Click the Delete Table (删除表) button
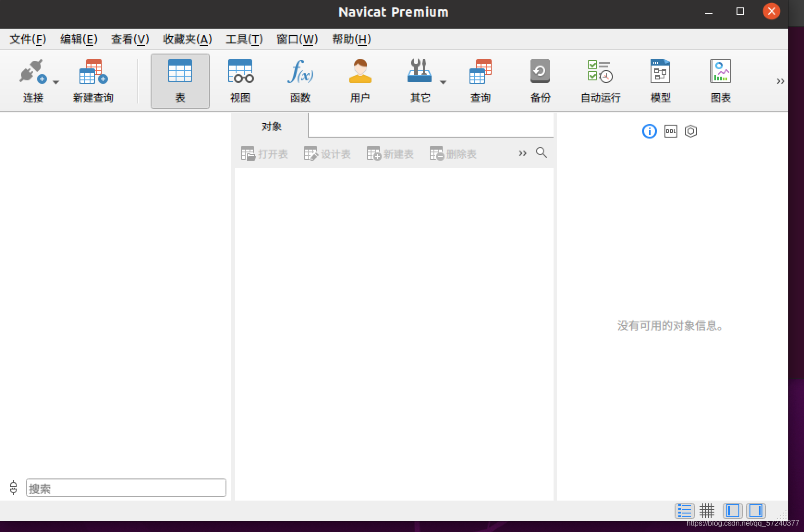This screenshot has width=804, height=532. pyautogui.click(x=453, y=154)
